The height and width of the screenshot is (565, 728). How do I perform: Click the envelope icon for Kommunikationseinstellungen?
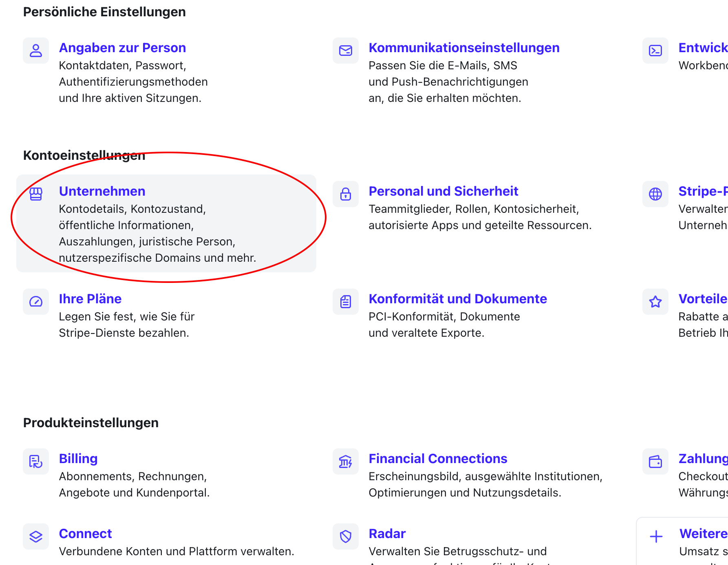tap(346, 51)
